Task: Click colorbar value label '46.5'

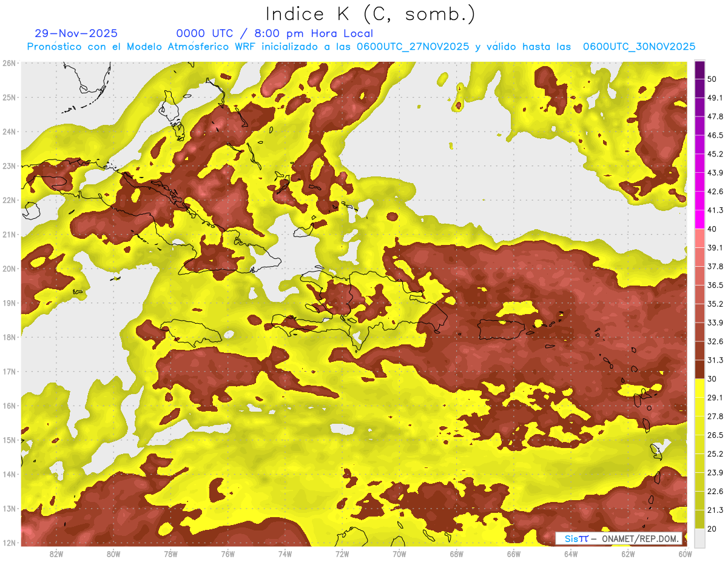Action: click(x=715, y=135)
